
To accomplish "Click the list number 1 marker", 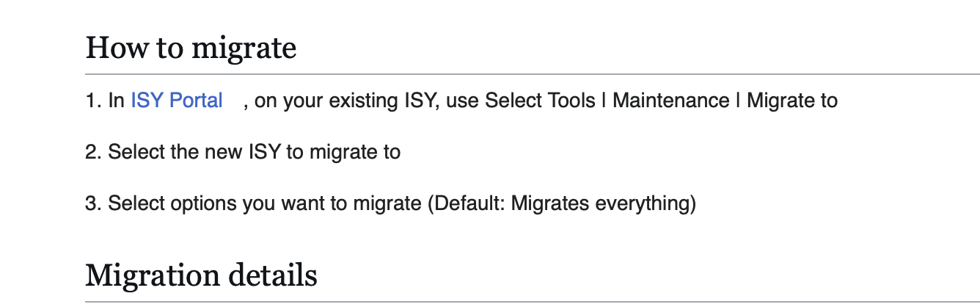I will 93,101.
